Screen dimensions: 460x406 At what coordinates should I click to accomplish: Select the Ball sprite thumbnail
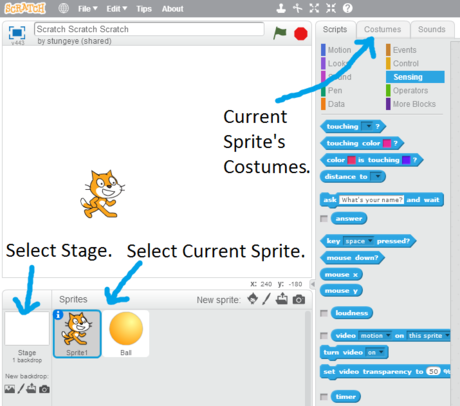pos(126,334)
